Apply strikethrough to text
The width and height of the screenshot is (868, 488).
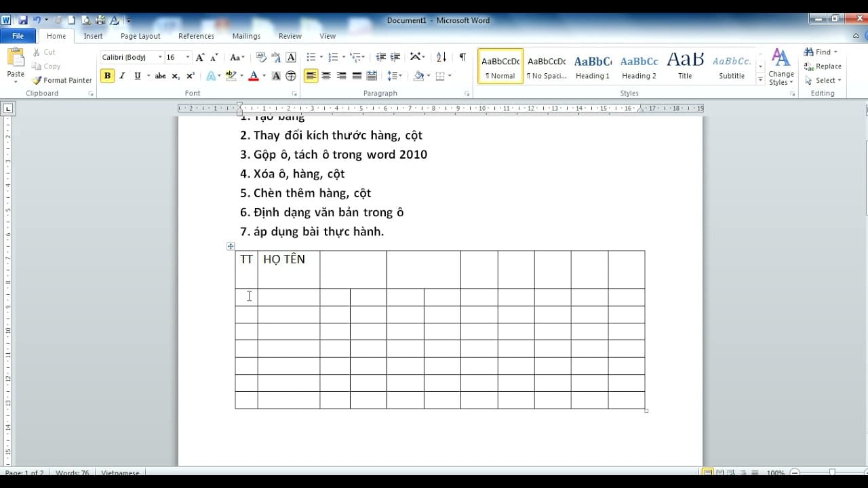pos(160,76)
